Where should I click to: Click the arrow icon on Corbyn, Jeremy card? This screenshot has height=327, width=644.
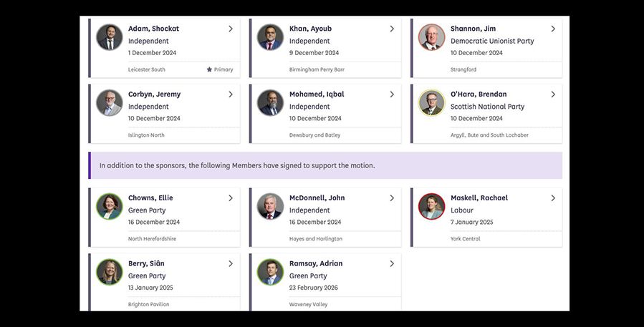(231, 94)
